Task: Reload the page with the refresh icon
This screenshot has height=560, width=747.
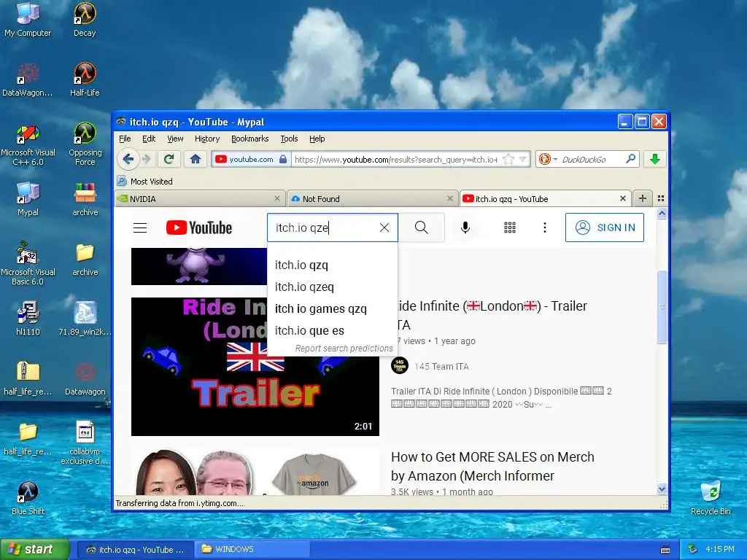Action: pos(169,159)
